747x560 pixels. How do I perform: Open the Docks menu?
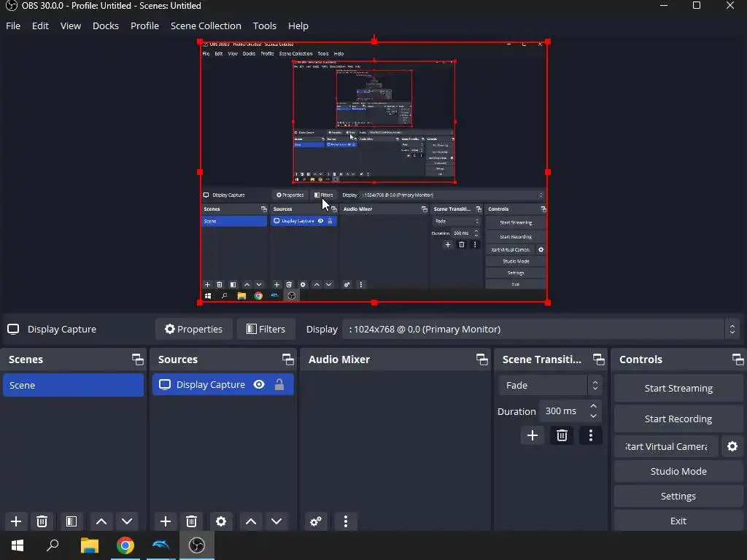click(106, 26)
